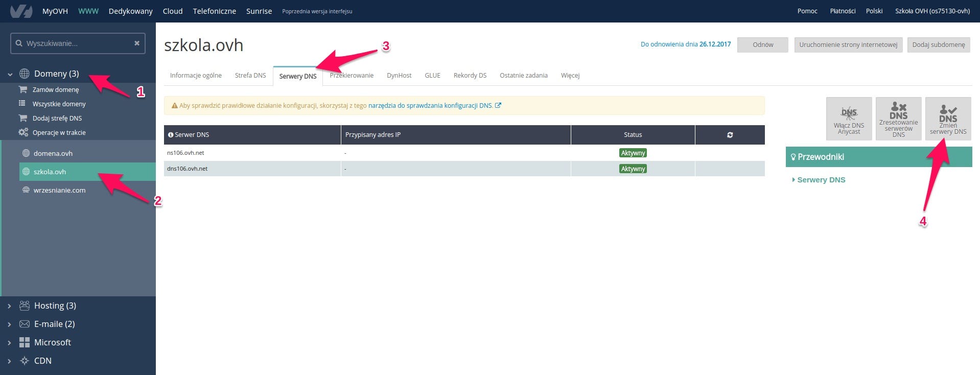This screenshot has height=375, width=980.
Task: Click the envelope icon beside E-maile
Action: point(24,324)
